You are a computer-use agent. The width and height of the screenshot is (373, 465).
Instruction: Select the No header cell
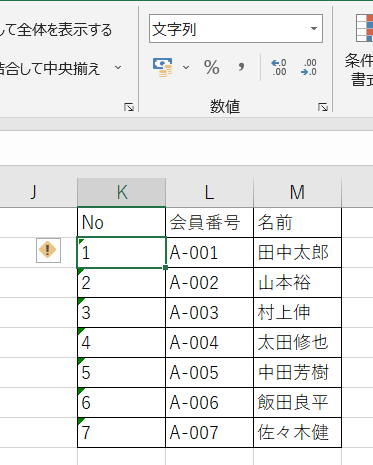122,222
